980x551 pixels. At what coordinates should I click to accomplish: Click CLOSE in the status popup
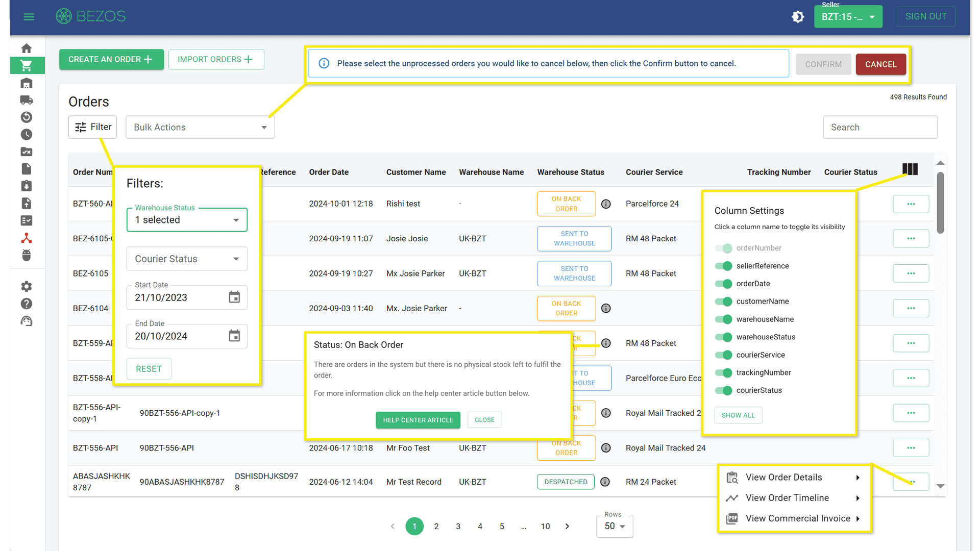(484, 420)
